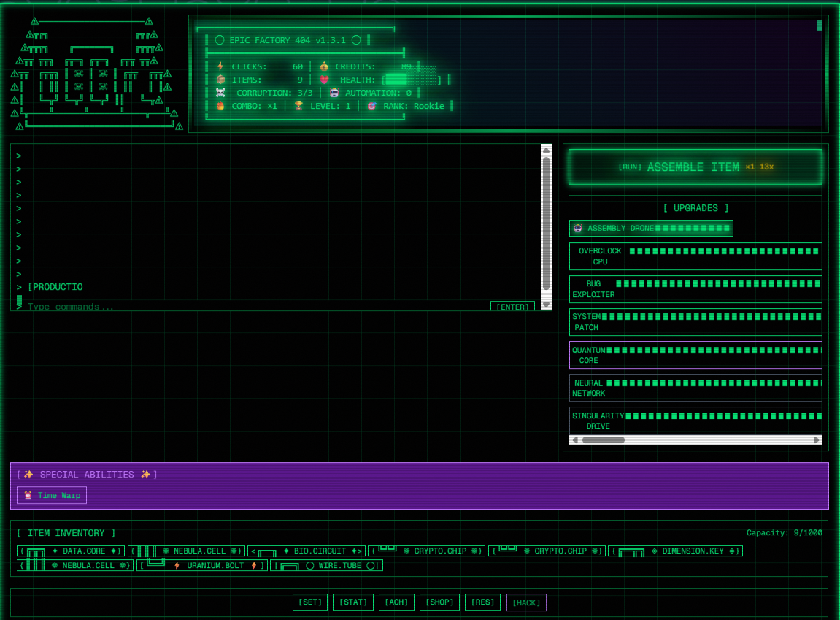Select the Bug Exploiter upgrade
Screen dimensions: 840x620
[695, 289]
